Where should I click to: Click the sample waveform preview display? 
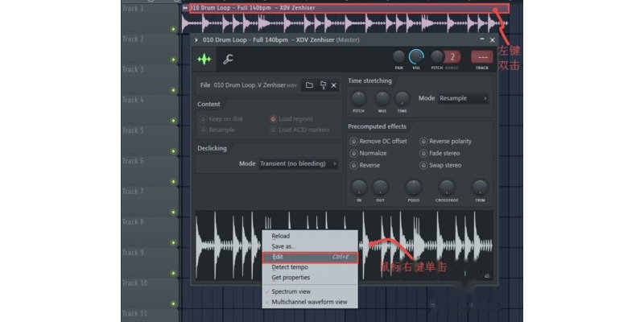pos(345,246)
